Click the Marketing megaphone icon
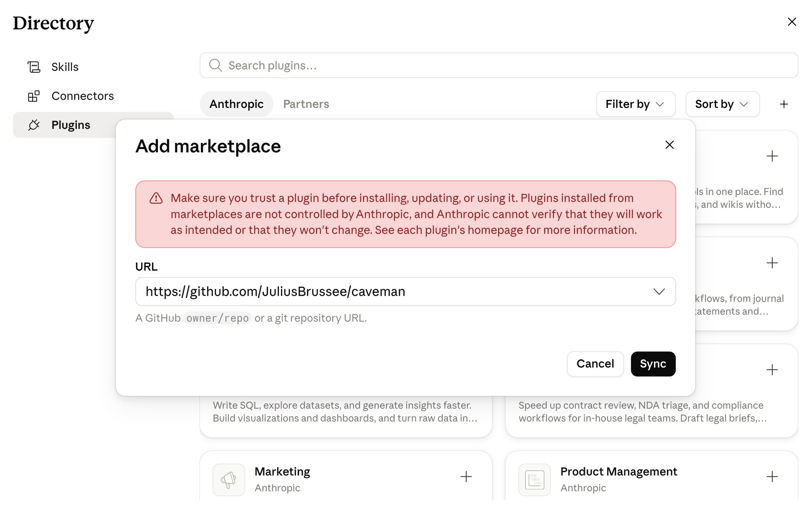 [x=229, y=480]
